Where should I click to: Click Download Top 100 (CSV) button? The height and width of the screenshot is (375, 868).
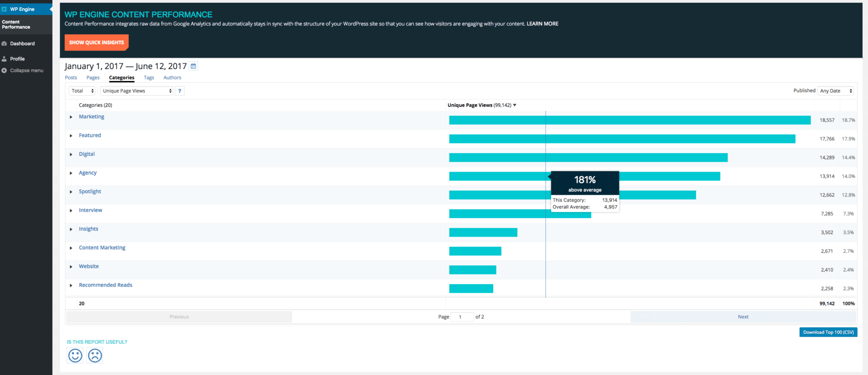pyautogui.click(x=828, y=332)
